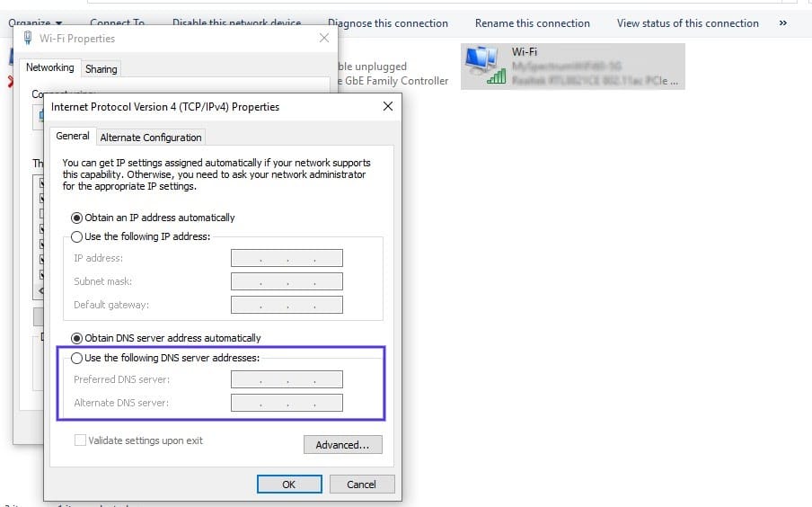Close the Wi-Fi Properties window

[324, 38]
